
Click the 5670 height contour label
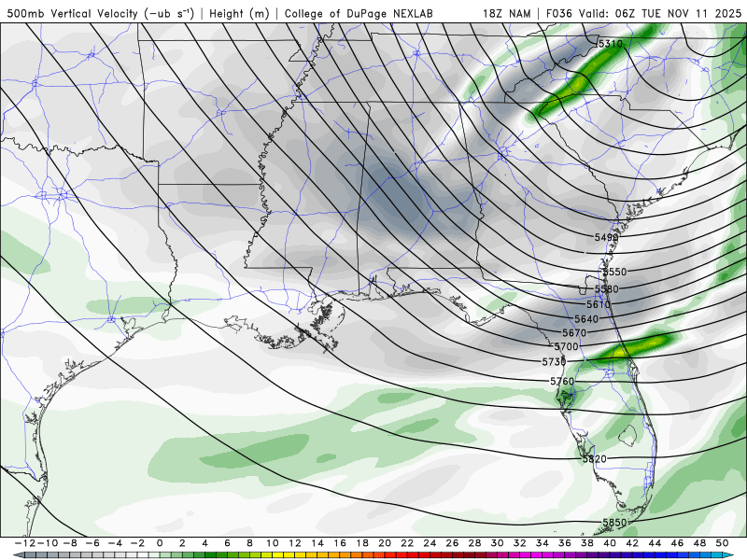click(574, 333)
